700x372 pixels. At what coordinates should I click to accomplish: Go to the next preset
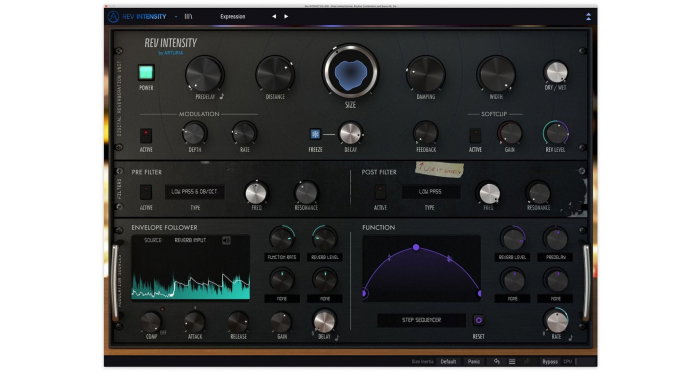(286, 17)
